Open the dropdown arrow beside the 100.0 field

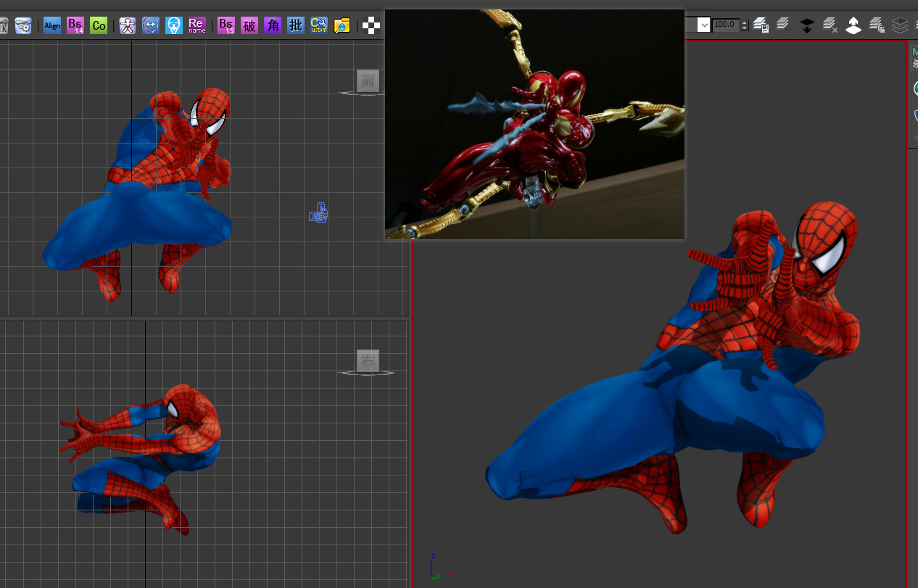[703, 25]
